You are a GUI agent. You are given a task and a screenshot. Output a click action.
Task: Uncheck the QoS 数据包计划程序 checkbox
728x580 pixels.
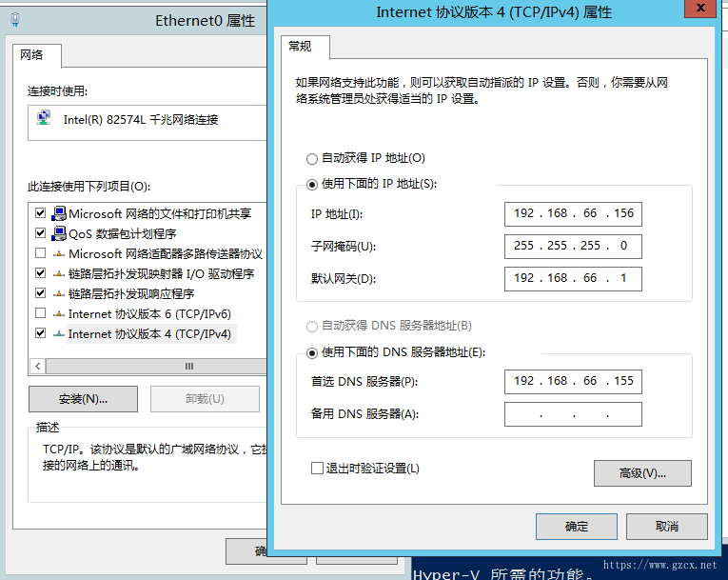[40, 232]
